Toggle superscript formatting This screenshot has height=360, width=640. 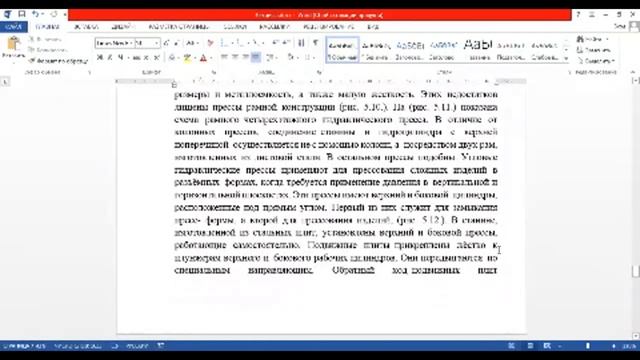pyautogui.click(x=156, y=58)
